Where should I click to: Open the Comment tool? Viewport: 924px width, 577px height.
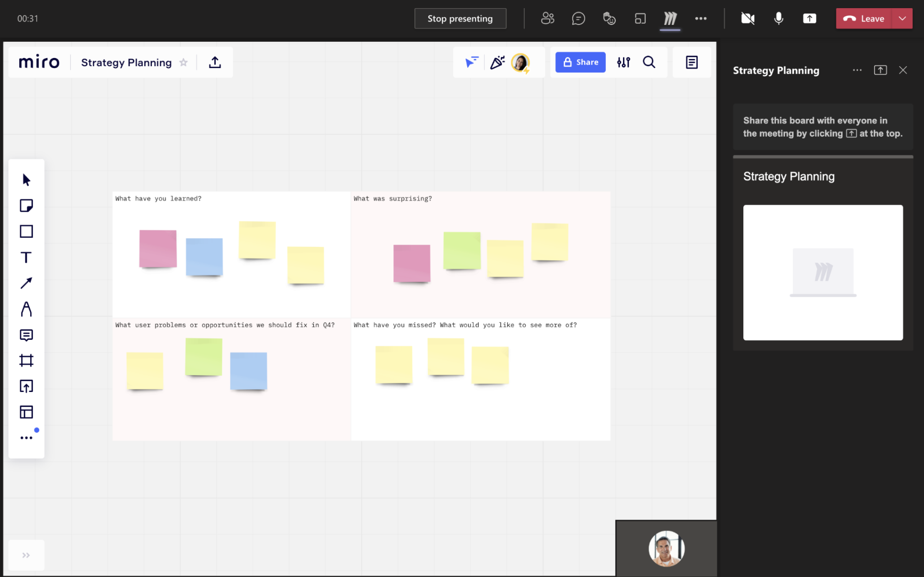click(x=26, y=335)
